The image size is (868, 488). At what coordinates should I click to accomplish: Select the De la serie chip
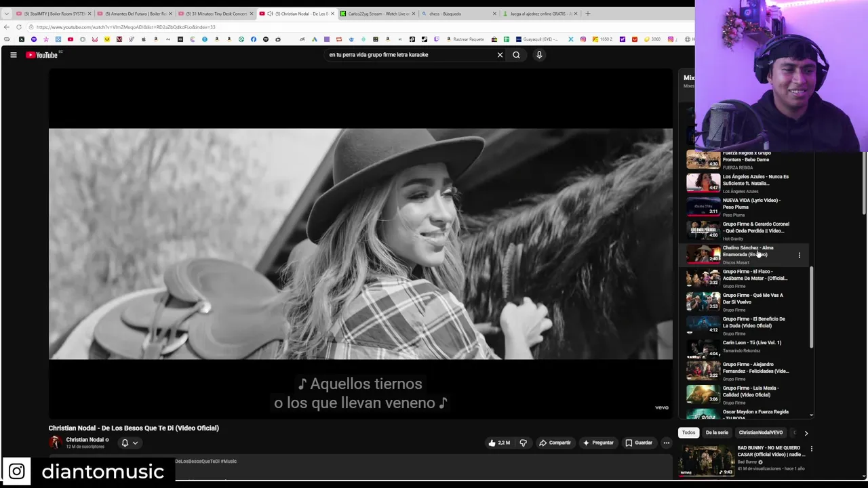(717, 432)
